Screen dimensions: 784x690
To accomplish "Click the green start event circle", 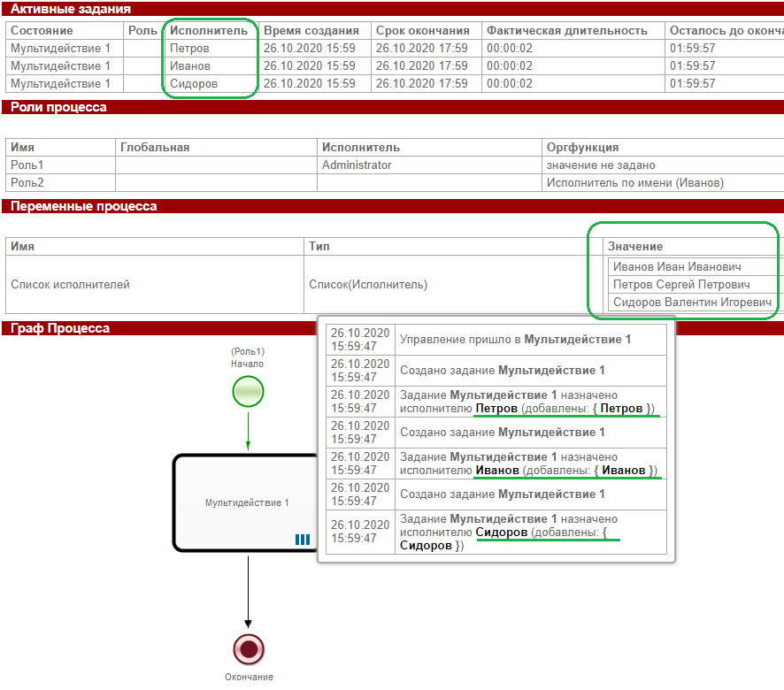I will tap(248, 392).
